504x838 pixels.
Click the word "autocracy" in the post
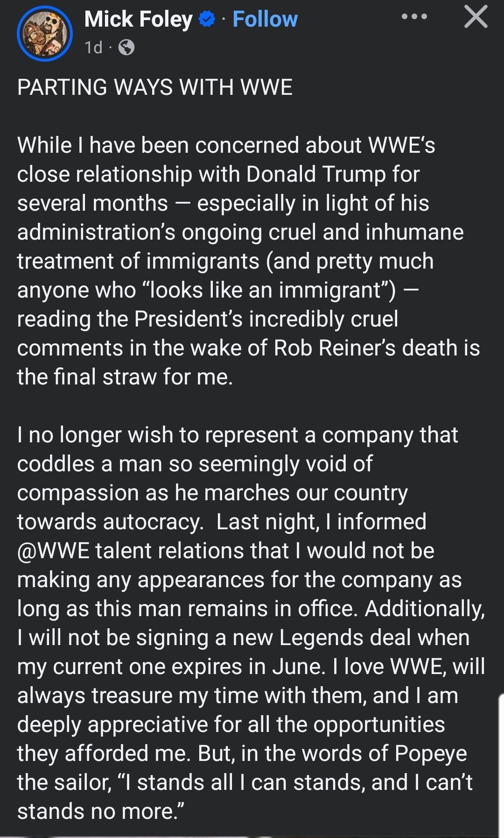(152, 522)
